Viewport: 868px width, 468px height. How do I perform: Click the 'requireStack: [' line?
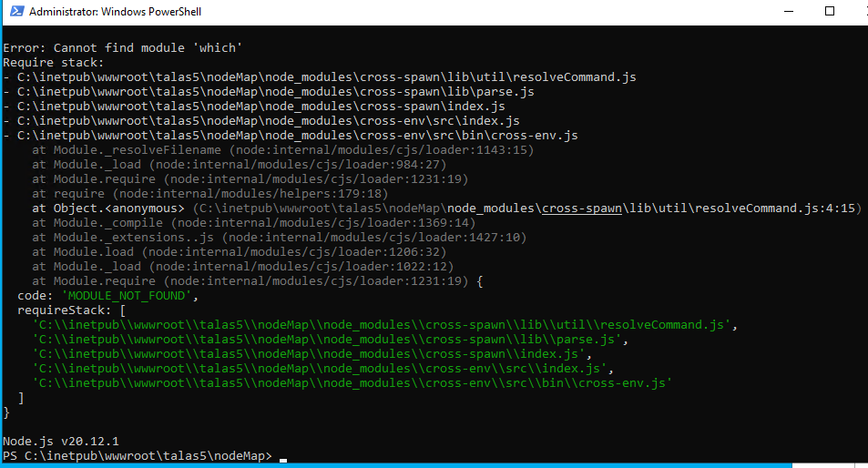coord(72,310)
